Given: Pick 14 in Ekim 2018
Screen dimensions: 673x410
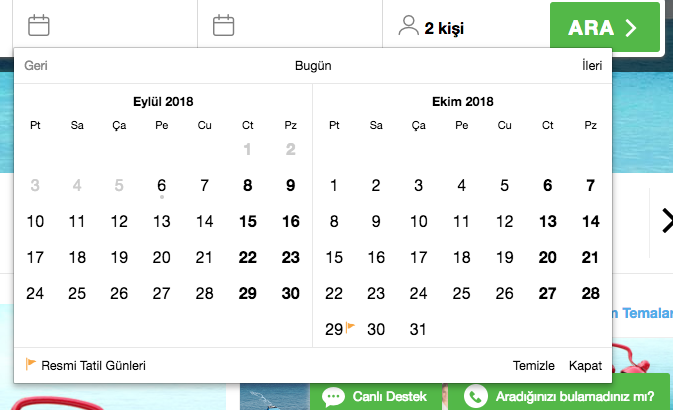Looking at the screenshot, I should click(x=591, y=222).
